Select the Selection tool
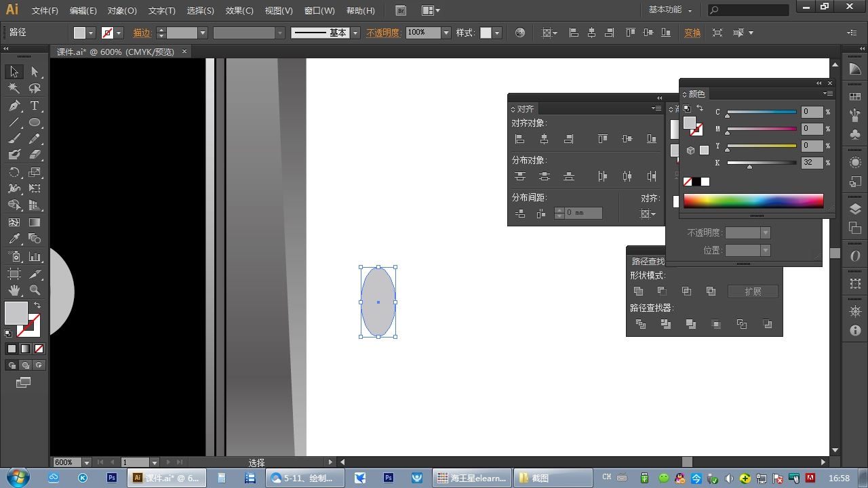This screenshot has height=488, width=868. (x=14, y=72)
